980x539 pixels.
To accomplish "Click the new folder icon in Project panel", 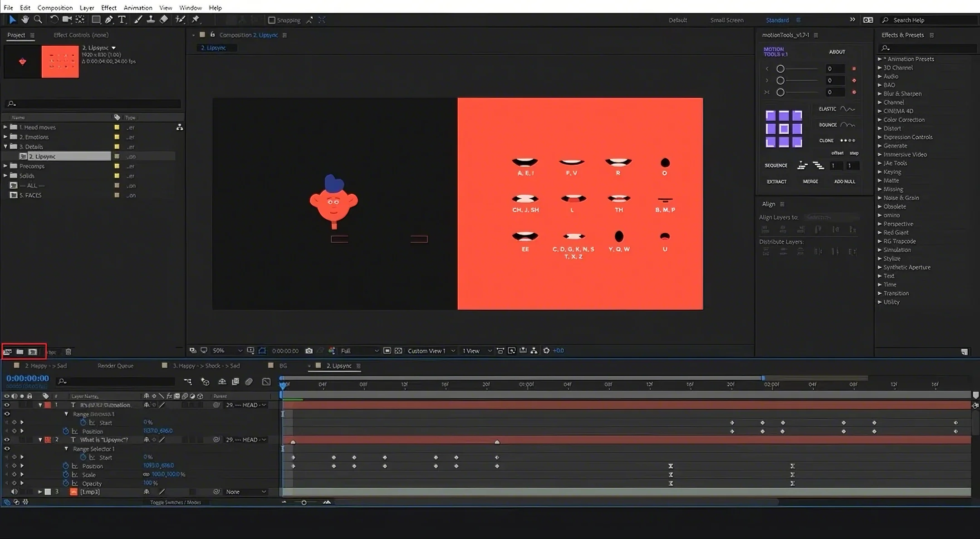I will coord(20,352).
